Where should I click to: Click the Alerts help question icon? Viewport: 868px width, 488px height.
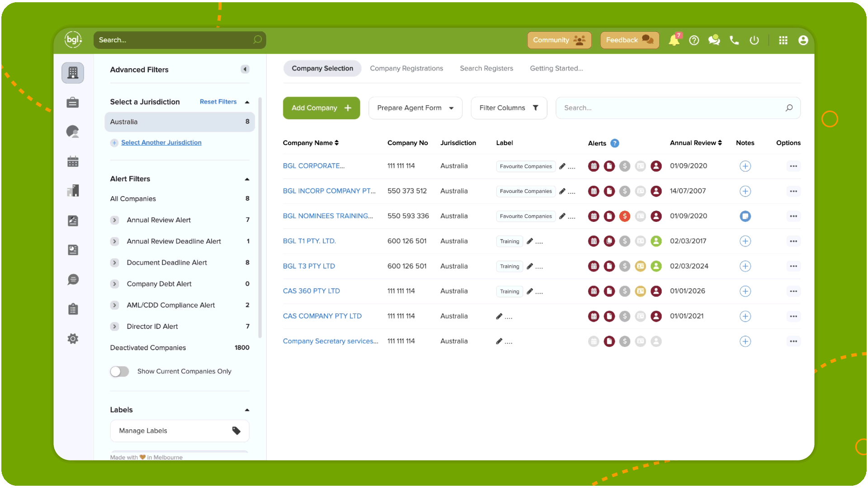pos(615,143)
